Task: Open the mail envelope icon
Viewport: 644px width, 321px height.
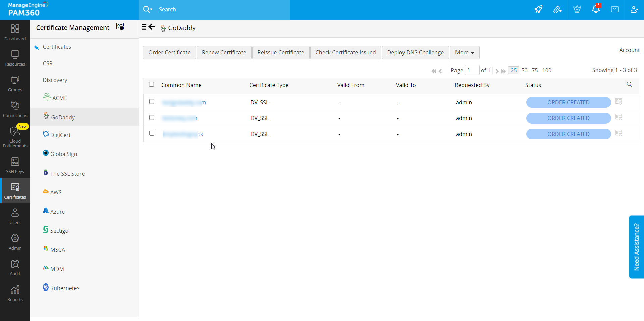Action: pyautogui.click(x=615, y=9)
